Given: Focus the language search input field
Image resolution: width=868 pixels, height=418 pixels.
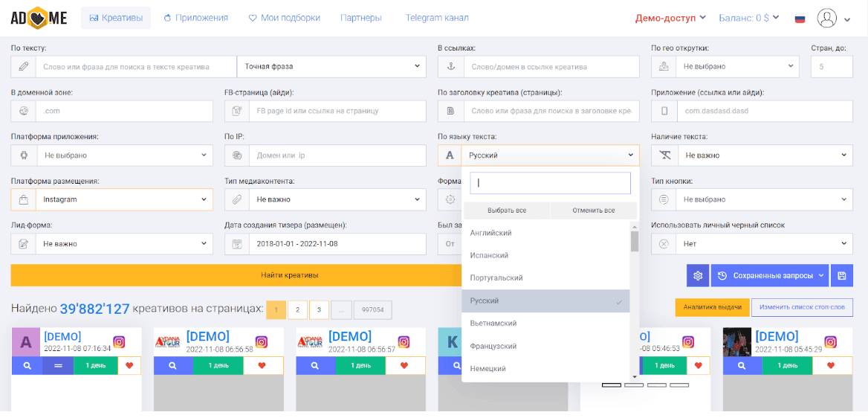Looking at the screenshot, I should (x=550, y=183).
